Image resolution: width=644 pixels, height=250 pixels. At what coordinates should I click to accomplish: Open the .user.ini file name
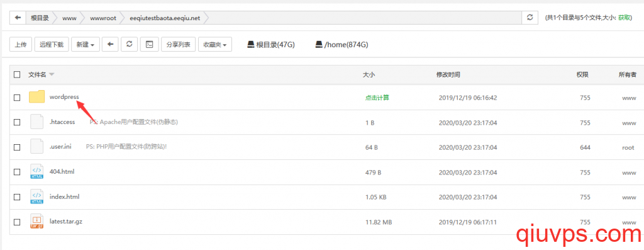60,146
